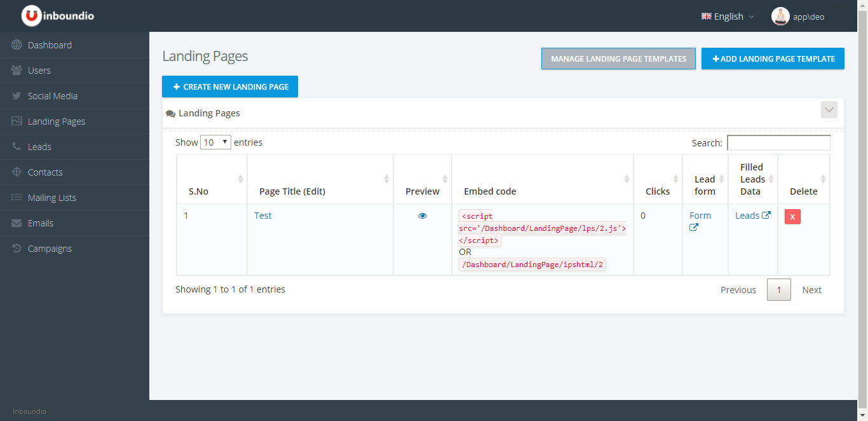The height and width of the screenshot is (421, 868).
Task: Click the Dashboard globe icon in sidebar
Action: (x=17, y=45)
